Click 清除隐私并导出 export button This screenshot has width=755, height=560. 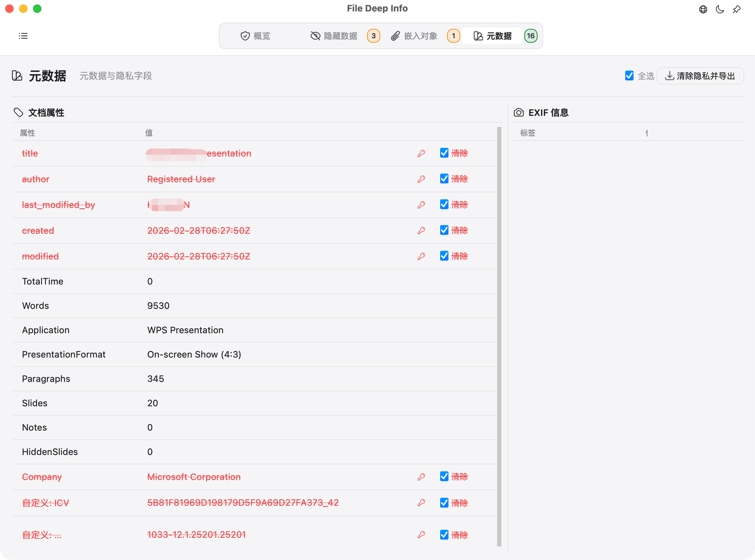point(700,76)
